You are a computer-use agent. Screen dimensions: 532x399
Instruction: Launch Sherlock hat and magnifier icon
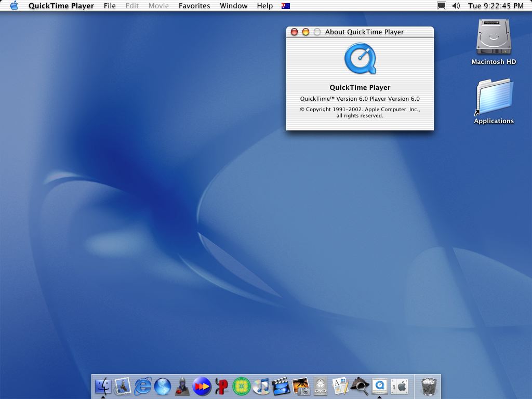pos(360,386)
